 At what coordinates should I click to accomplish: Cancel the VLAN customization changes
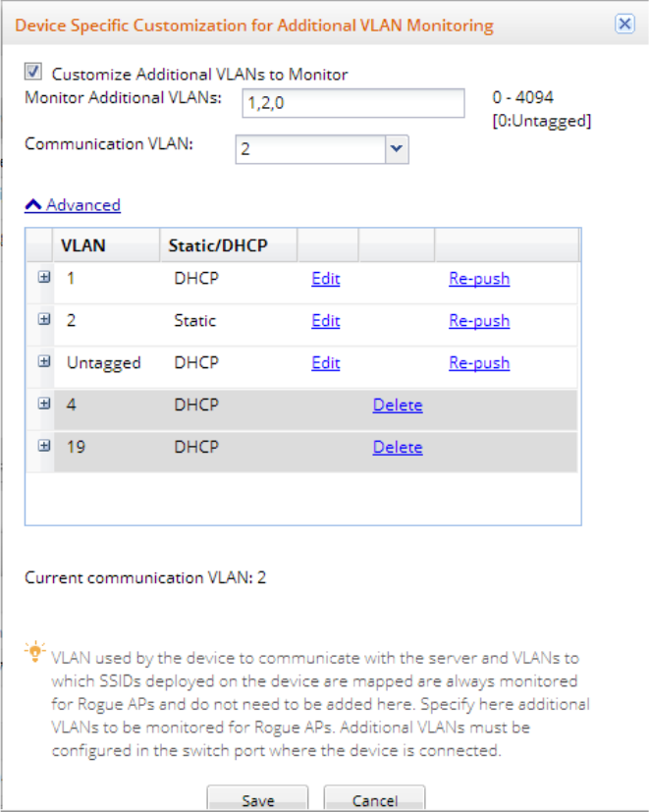[x=374, y=799]
